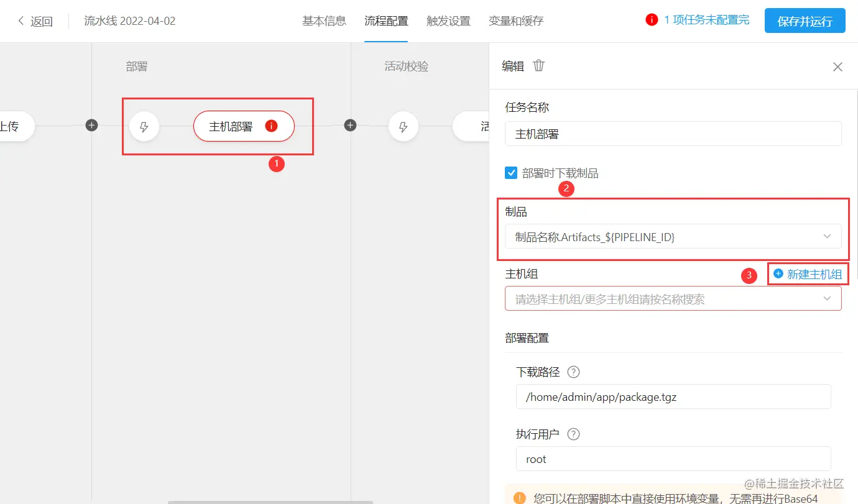Click the plus icon of 新建主机组
The height and width of the screenshot is (504, 858).
tap(778, 273)
